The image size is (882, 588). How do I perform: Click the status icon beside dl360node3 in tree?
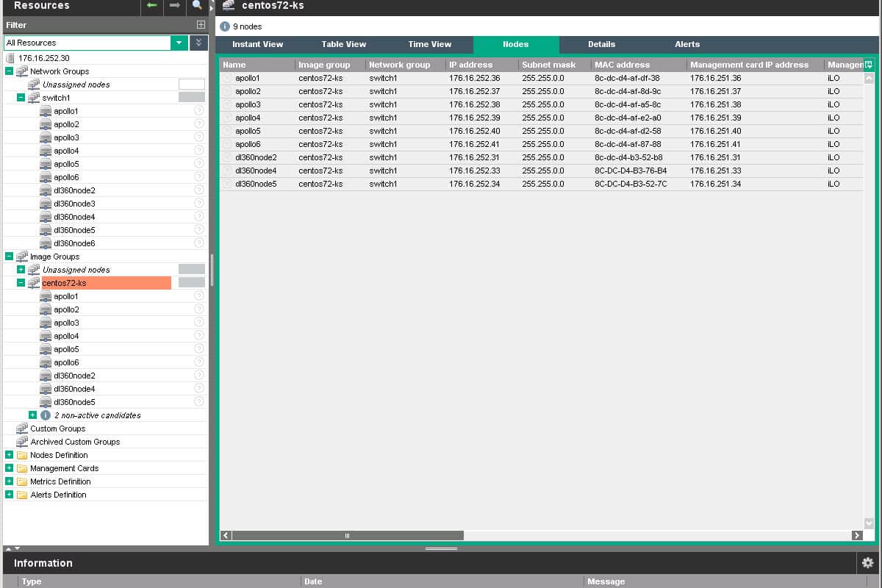[x=199, y=204]
